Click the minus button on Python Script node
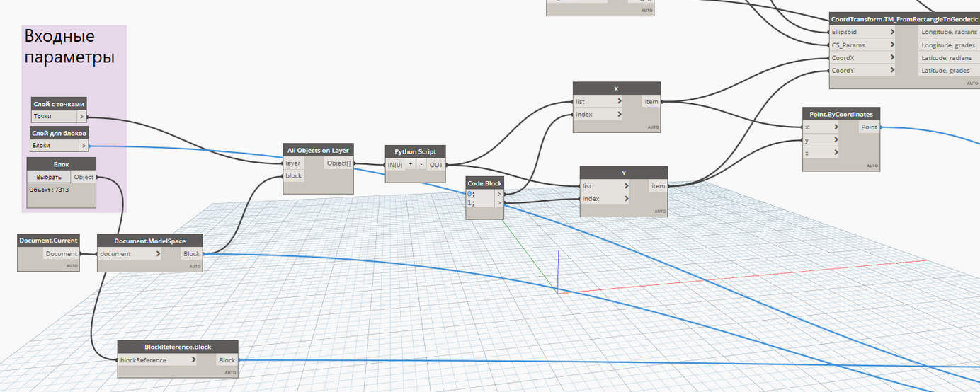Image resolution: width=980 pixels, height=392 pixels. click(421, 164)
